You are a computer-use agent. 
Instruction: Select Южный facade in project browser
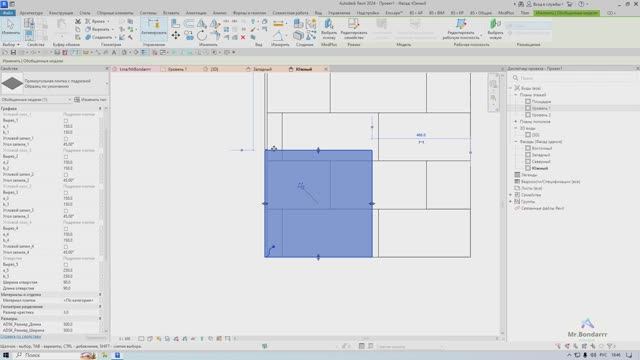coord(540,168)
